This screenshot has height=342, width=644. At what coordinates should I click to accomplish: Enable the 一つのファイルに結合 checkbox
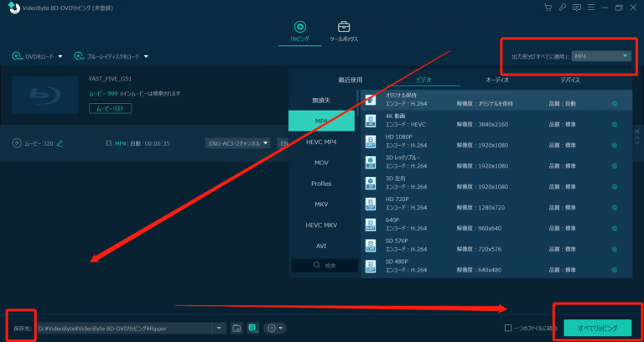click(x=508, y=328)
